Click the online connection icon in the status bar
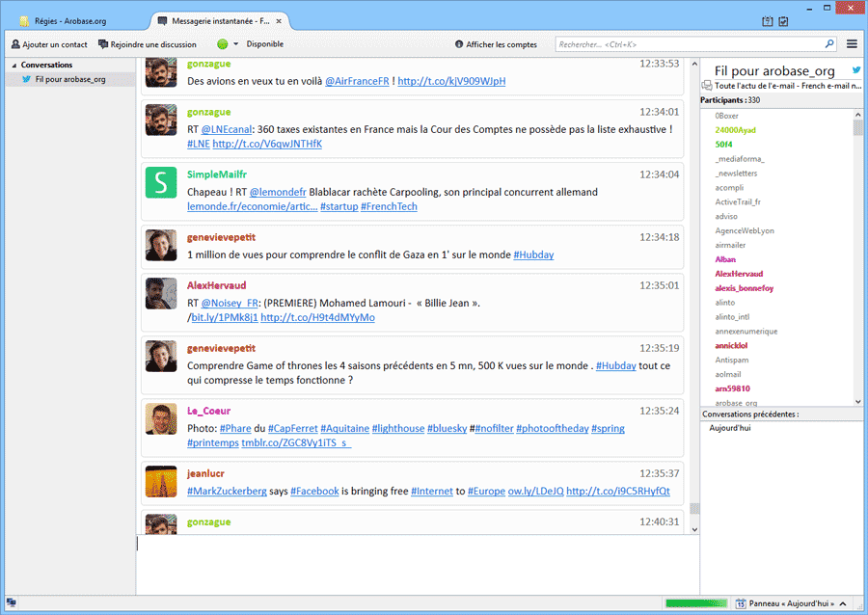The width and height of the screenshot is (868, 615). (11, 602)
